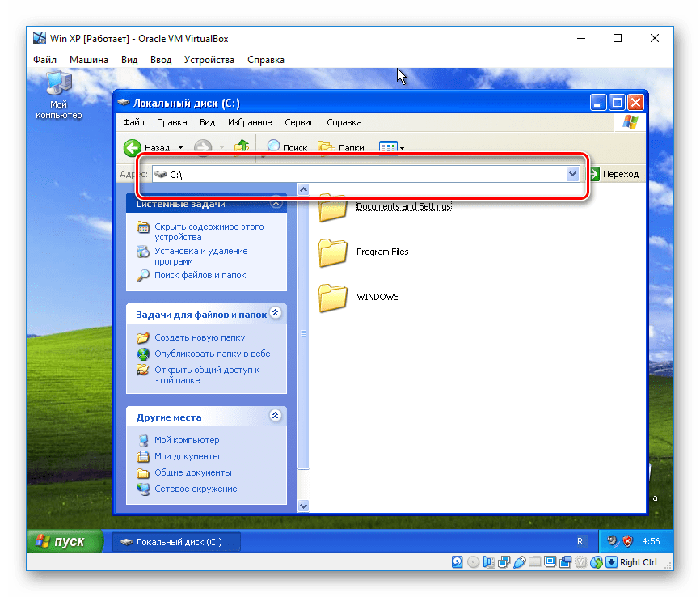Click Установка и удаление программ link
Image resolution: width=700 pixels, height=597 pixels.
pos(201,256)
